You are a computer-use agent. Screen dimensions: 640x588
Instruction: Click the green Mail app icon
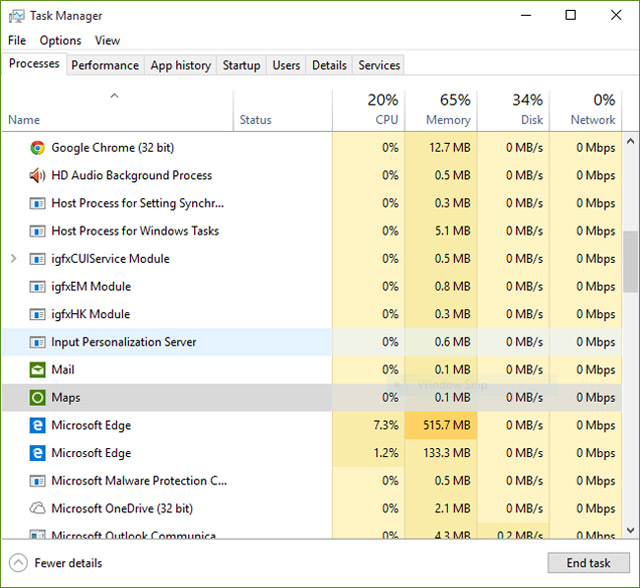click(x=38, y=370)
